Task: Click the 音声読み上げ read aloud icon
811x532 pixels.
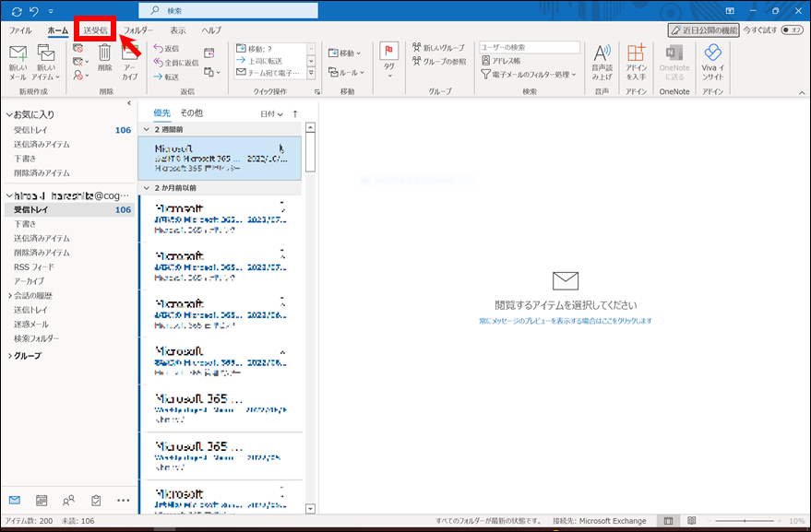Action: 602,62
